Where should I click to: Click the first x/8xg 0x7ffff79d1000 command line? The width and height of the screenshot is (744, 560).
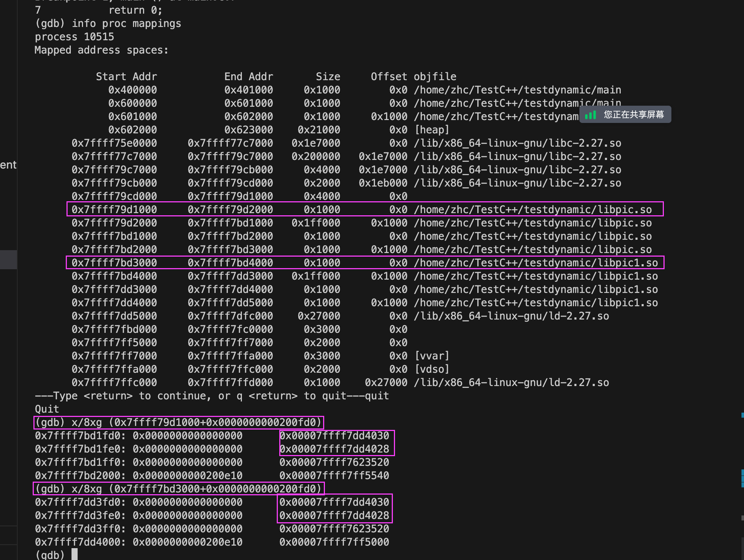179,422
